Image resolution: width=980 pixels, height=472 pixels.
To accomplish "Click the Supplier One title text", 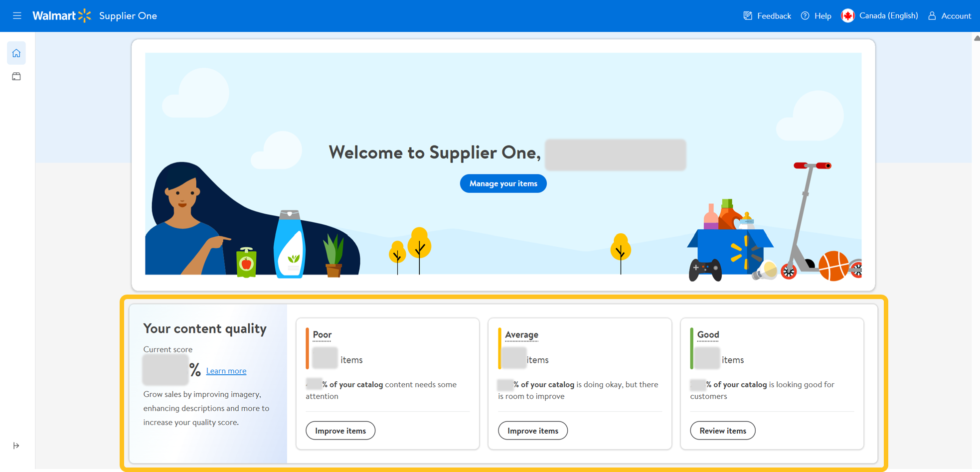I will pos(128,16).
